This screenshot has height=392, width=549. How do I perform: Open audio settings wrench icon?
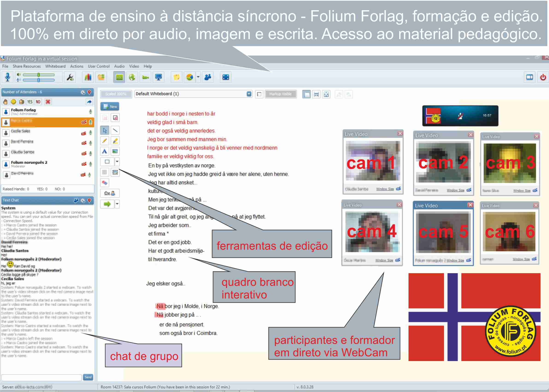click(70, 77)
